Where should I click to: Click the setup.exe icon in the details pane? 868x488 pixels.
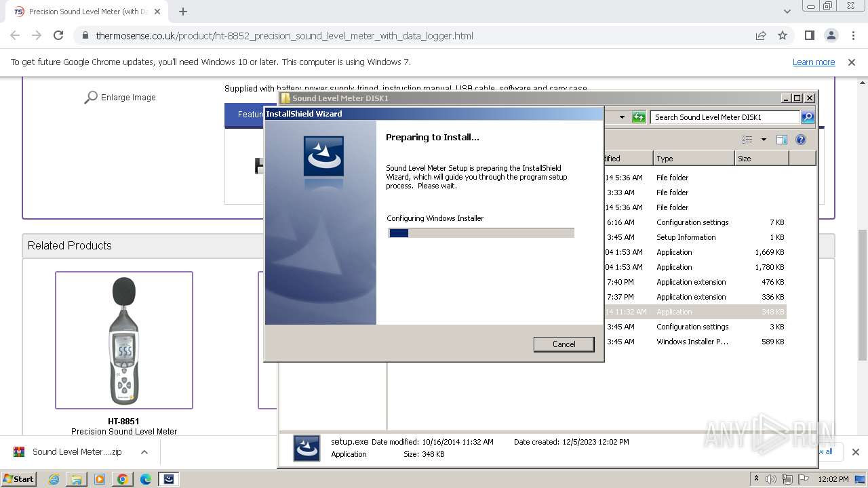click(307, 448)
